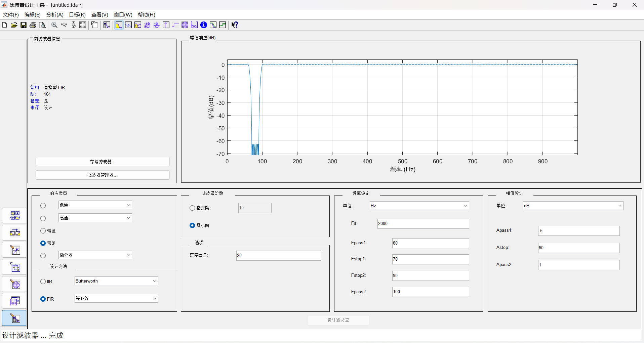Open the 分析(A) menu

pos(54,15)
